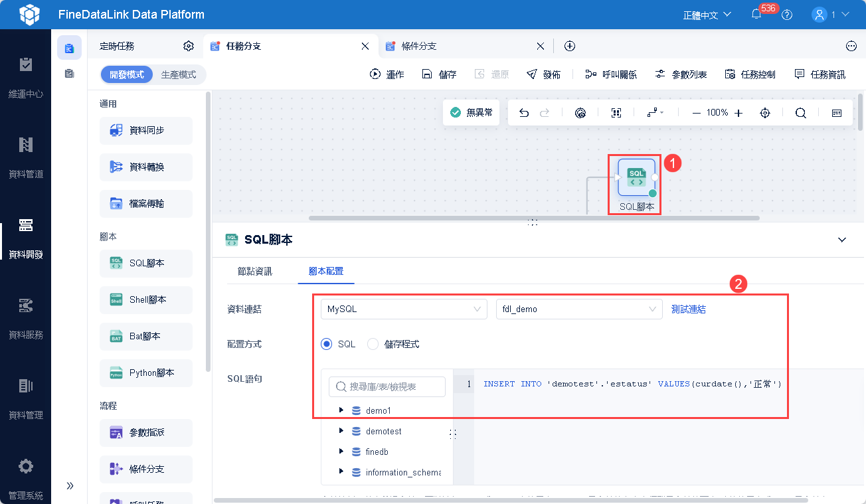Switch to 生產模式
Screen dimensions: 866x504
click(179, 74)
